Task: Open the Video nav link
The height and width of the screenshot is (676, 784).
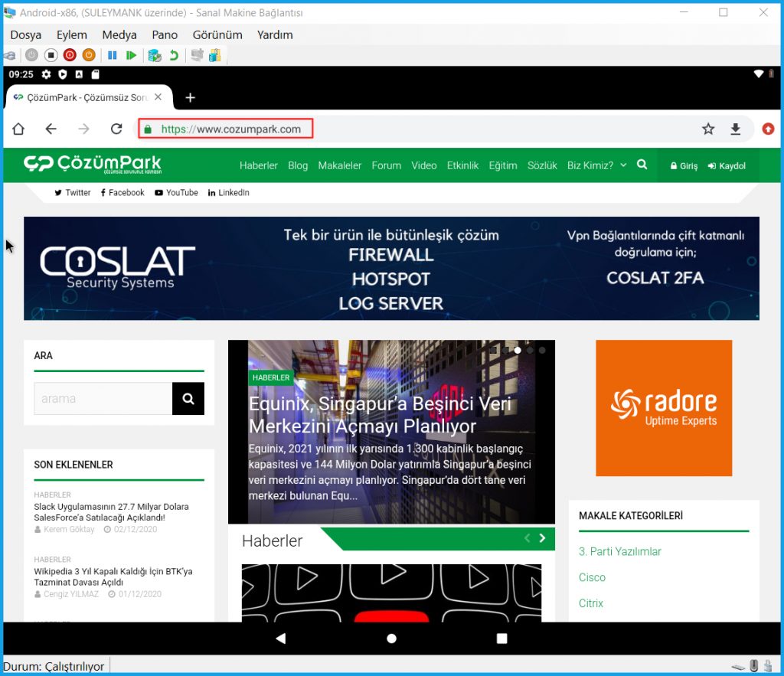Action: click(424, 165)
